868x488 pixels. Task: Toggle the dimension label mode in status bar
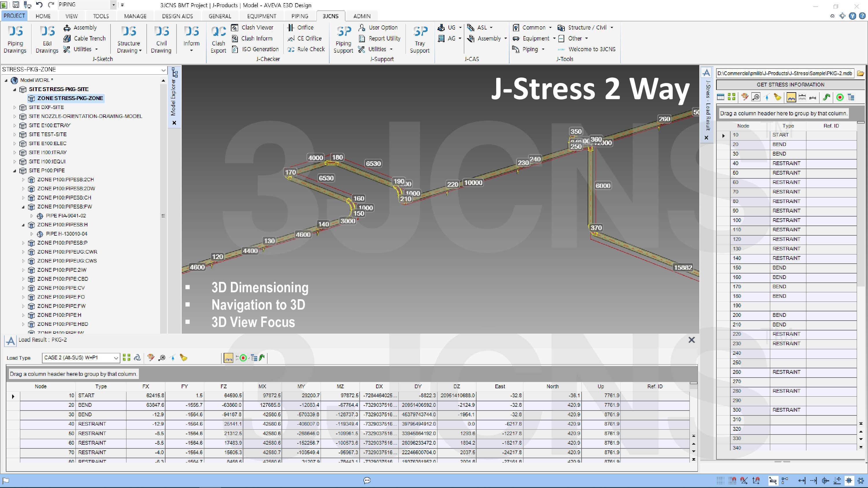tap(773, 480)
